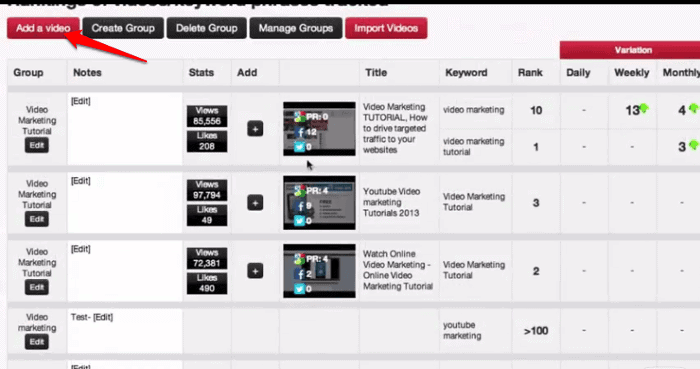Screen dimensions: 700x369
Task: Click green arrow beside monthly variation 3
Action: (x=693, y=145)
